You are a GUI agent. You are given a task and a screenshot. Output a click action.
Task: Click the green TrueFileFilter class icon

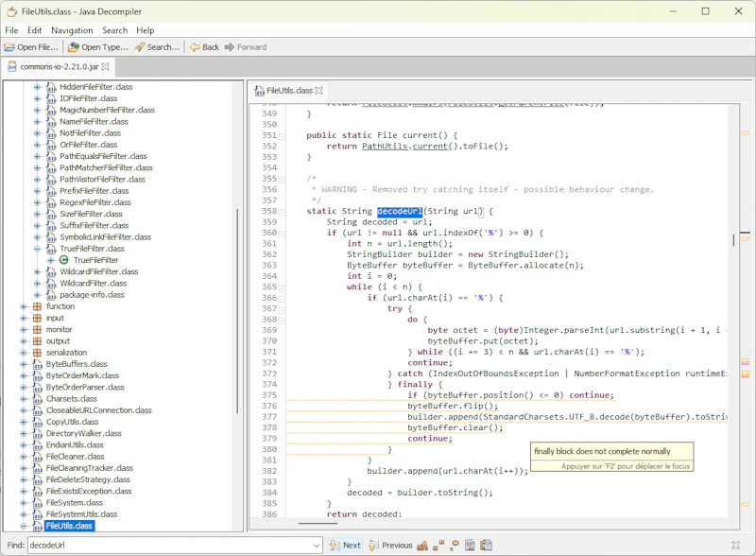click(x=63, y=260)
